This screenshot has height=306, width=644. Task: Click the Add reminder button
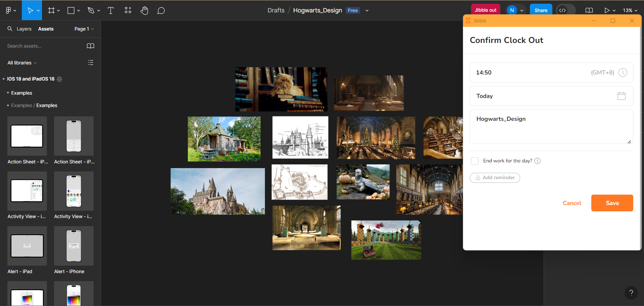pos(495,178)
